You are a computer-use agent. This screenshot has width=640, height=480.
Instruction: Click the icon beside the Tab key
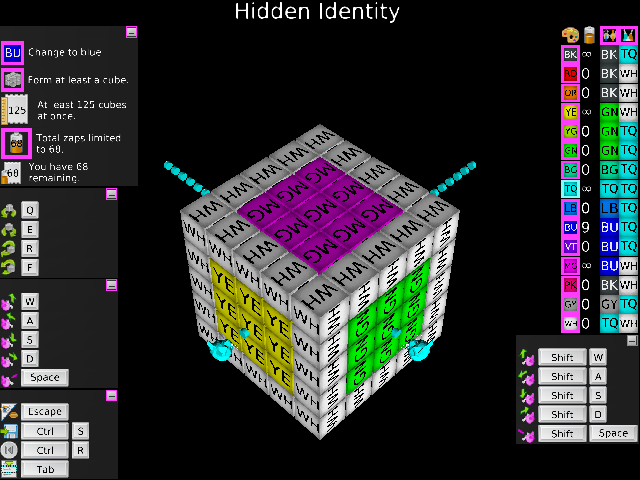tap(10, 469)
